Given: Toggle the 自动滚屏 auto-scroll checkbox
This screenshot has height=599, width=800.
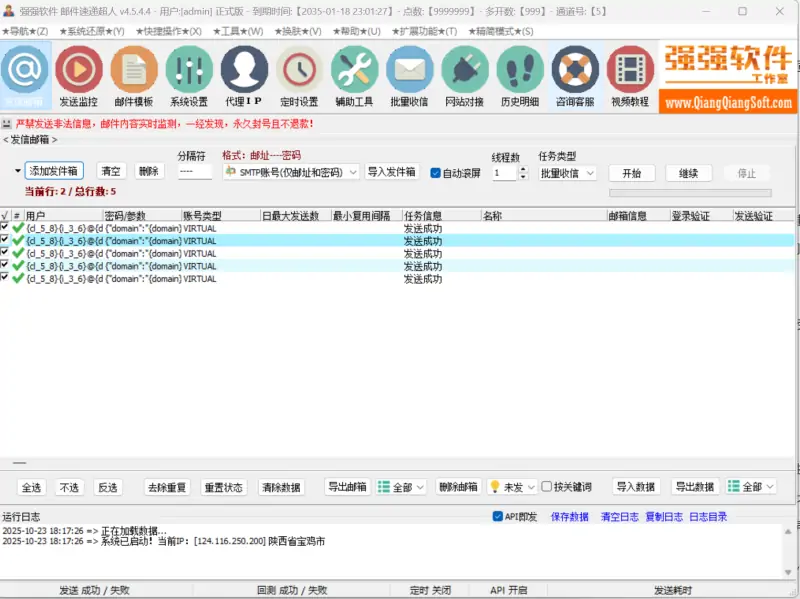Looking at the screenshot, I should 435,170.
